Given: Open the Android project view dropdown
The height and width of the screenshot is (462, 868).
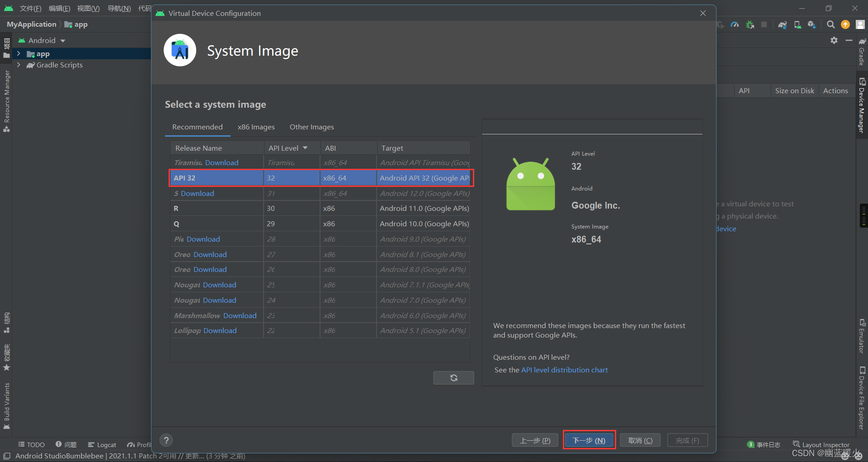Looking at the screenshot, I should pyautogui.click(x=42, y=40).
